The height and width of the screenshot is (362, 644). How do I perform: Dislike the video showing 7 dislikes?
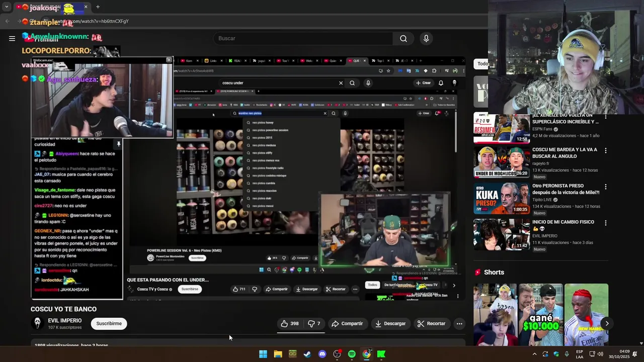(314, 324)
